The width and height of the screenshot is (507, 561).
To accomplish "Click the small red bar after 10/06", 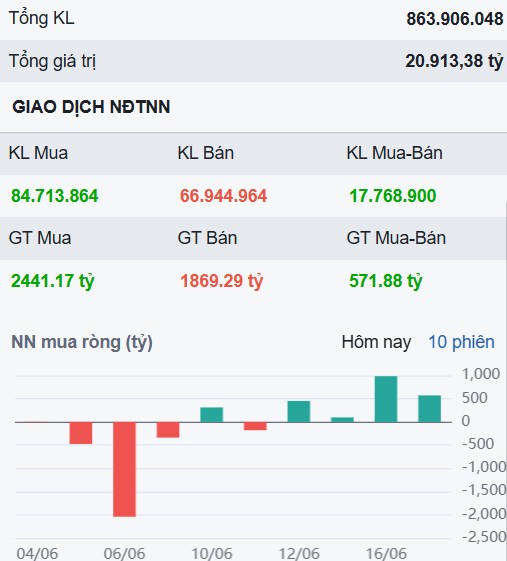I will pos(255,426).
